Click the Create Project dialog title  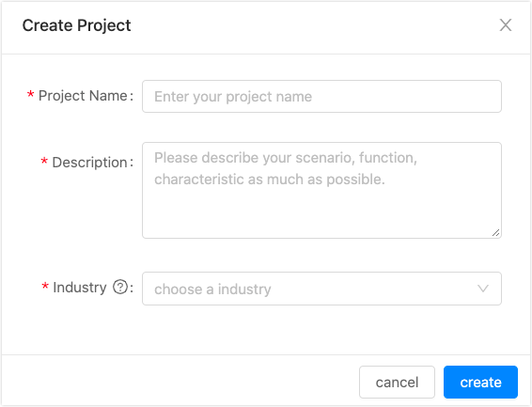tap(77, 25)
